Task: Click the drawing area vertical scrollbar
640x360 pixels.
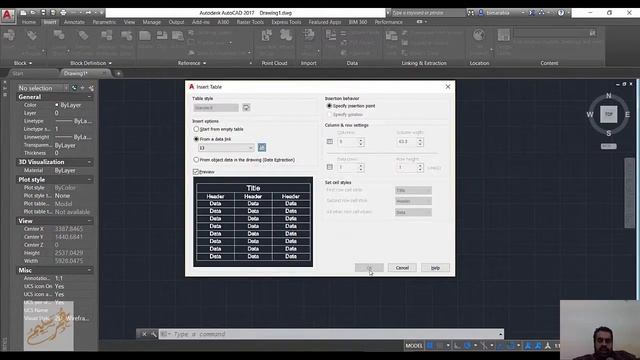Action: (629, 193)
